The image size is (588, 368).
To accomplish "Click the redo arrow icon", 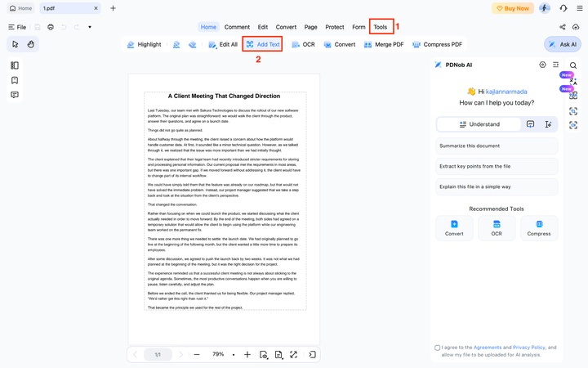I will [77, 27].
